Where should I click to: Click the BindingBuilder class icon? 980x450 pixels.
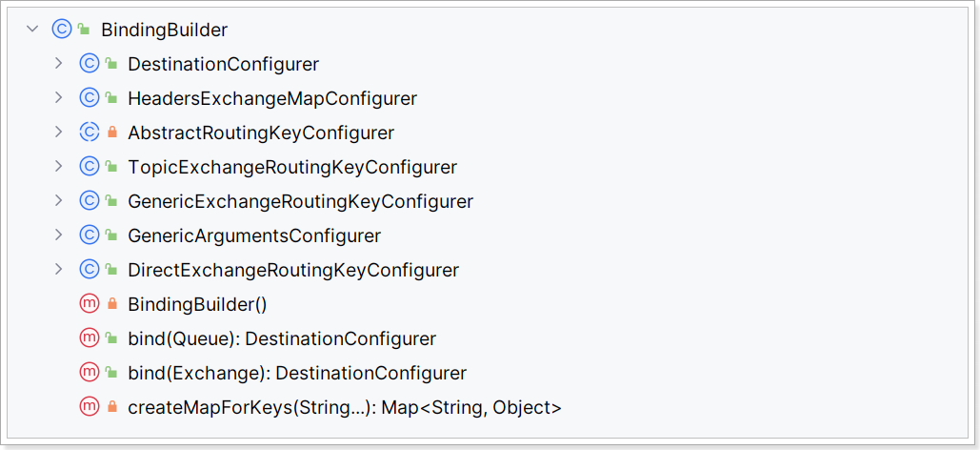pyautogui.click(x=63, y=30)
